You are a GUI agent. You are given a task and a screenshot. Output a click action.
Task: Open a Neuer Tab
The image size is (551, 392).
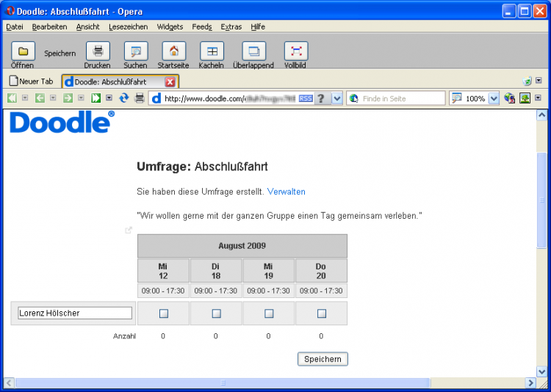pyautogui.click(x=32, y=81)
